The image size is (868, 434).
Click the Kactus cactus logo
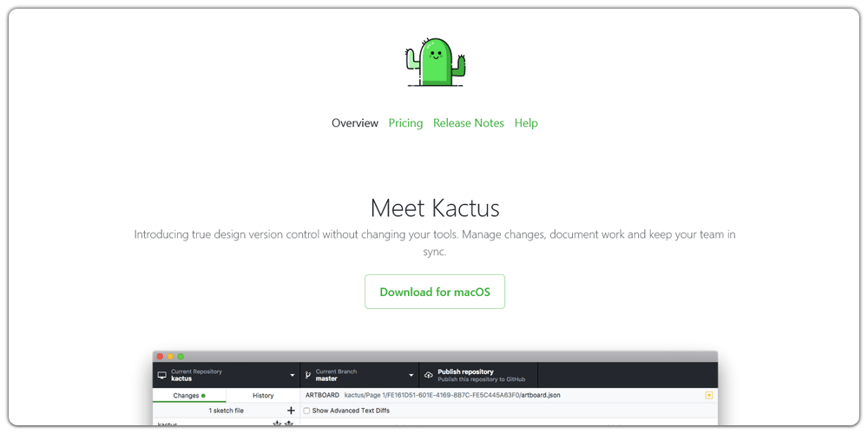pos(435,62)
